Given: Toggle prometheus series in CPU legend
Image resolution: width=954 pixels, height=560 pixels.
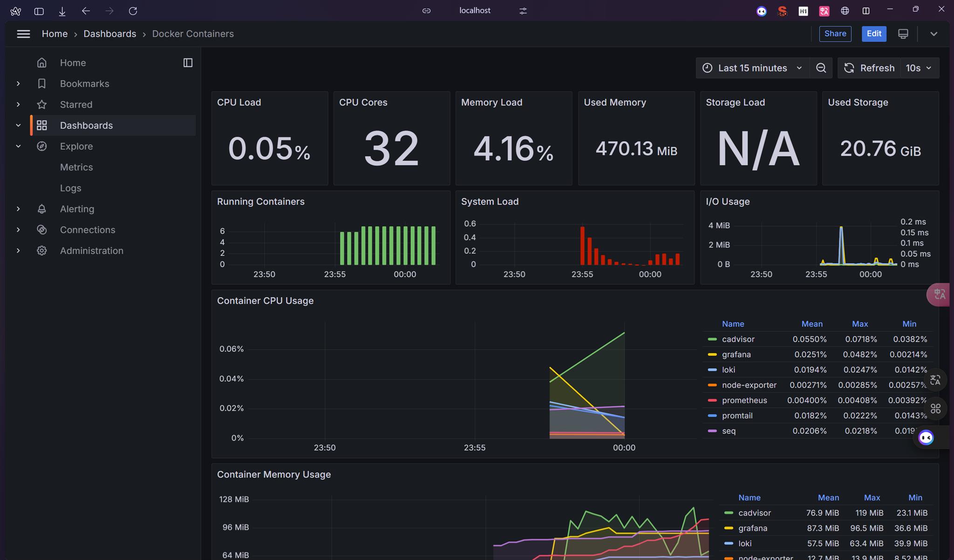Looking at the screenshot, I should [x=744, y=401].
